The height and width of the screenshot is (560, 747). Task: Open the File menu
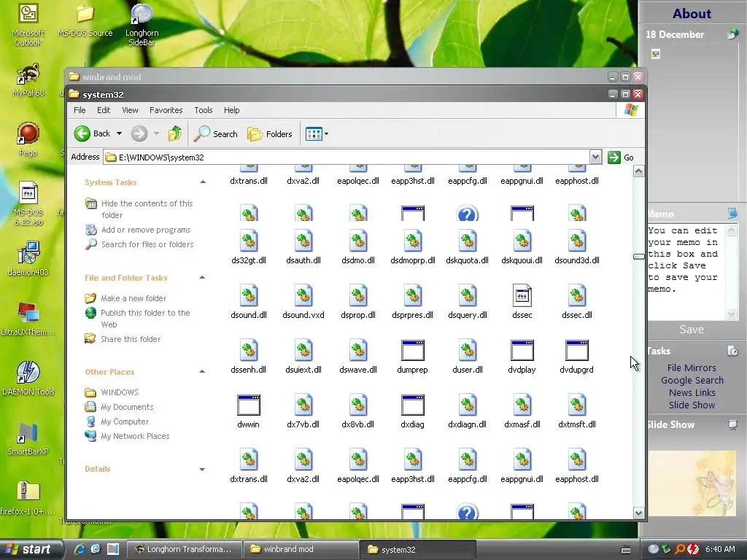[x=80, y=110]
